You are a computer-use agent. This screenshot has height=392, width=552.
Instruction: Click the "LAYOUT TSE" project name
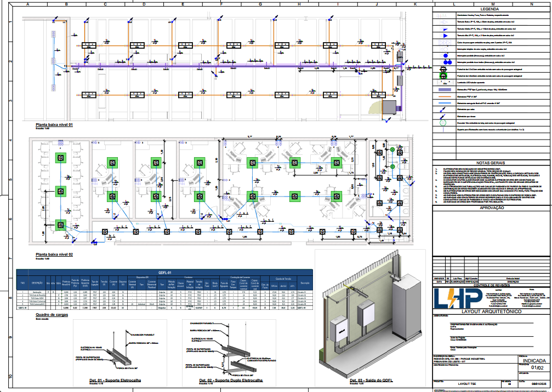coord(467,384)
